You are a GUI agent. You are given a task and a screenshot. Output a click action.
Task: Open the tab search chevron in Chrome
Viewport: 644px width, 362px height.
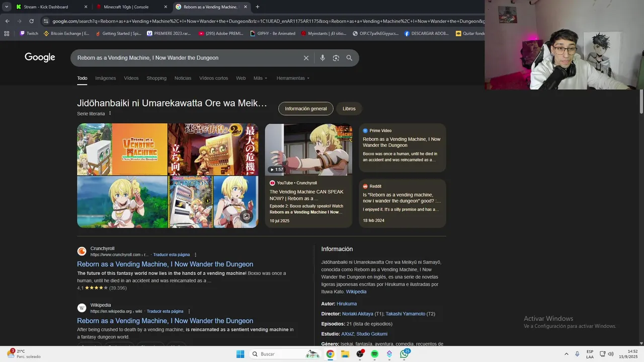(x=7, y=7)
